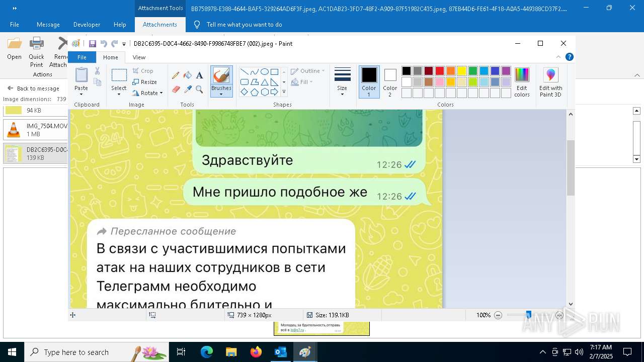Expand the Brushes dropdown arrow
Image resolution: width=644 pixels, height=362 pixels.
[x=221, y=95]
